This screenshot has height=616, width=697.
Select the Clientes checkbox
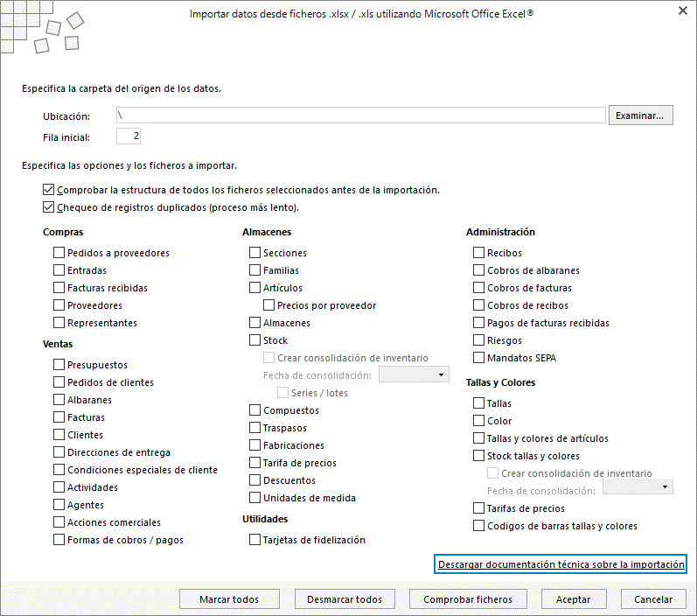tap(59, 435)
